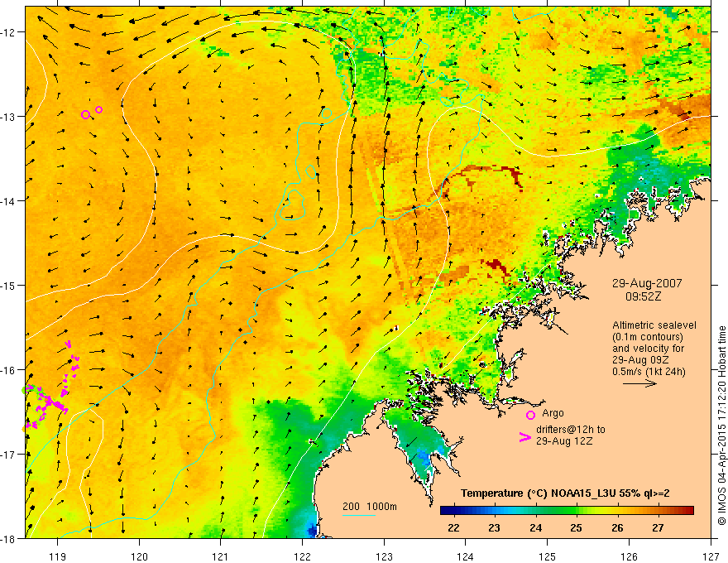Click the color bar label '23'
The height and width of the screenshot is (563, 728).
[495, 527]
